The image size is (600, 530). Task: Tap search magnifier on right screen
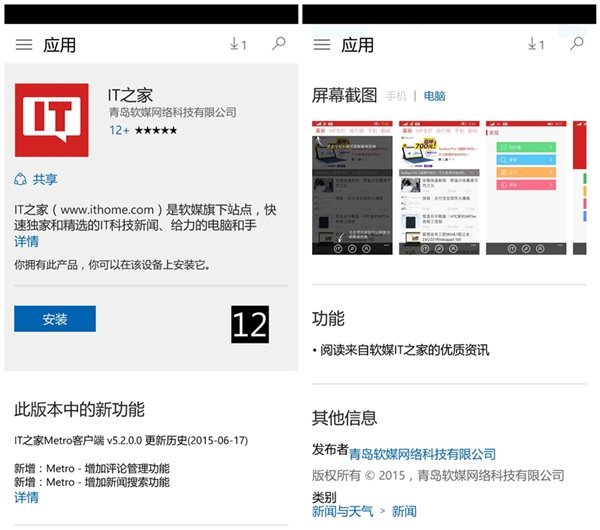tap(577, 43)
